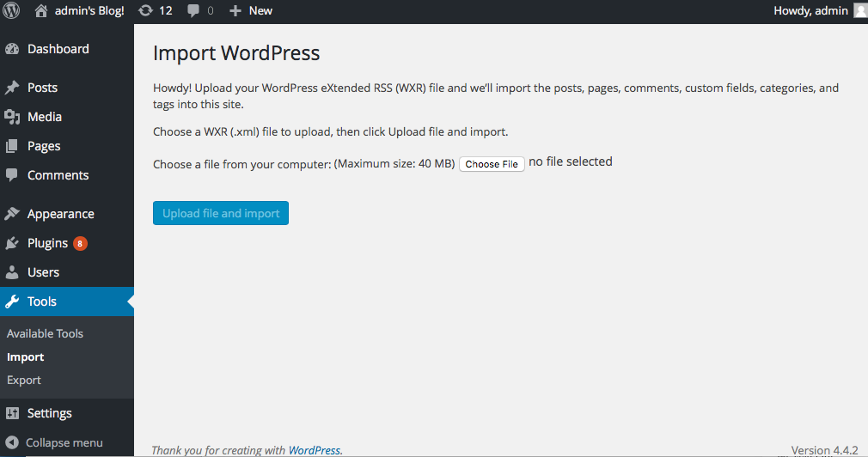Click the Choose File button
The image size is (868, 457).
coord(492,164)
